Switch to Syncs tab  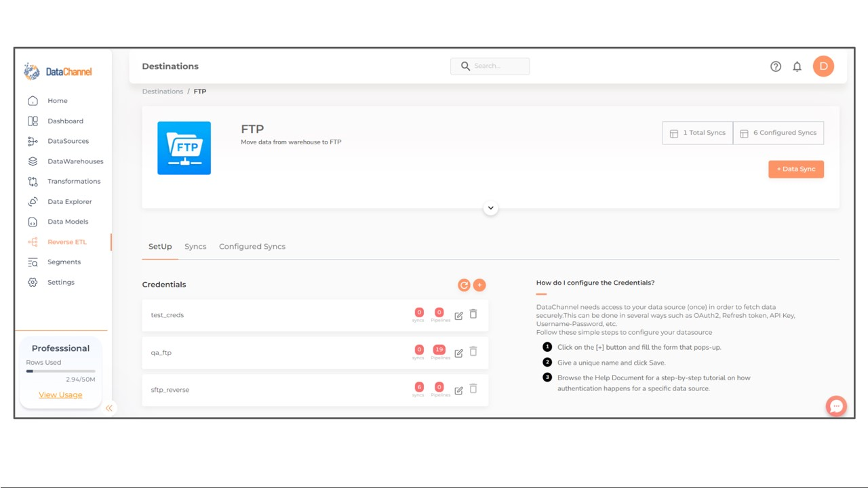click(x=195, y=247)
